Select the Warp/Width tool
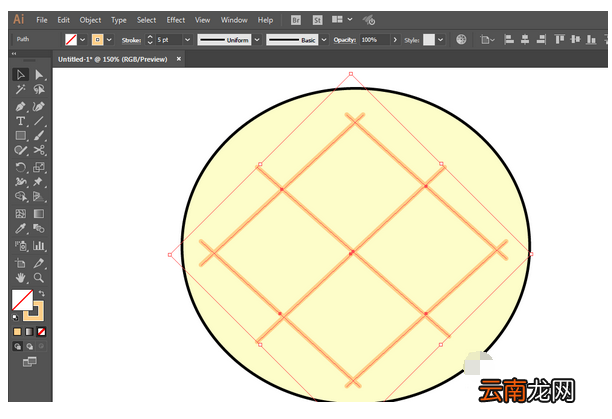 21,182
